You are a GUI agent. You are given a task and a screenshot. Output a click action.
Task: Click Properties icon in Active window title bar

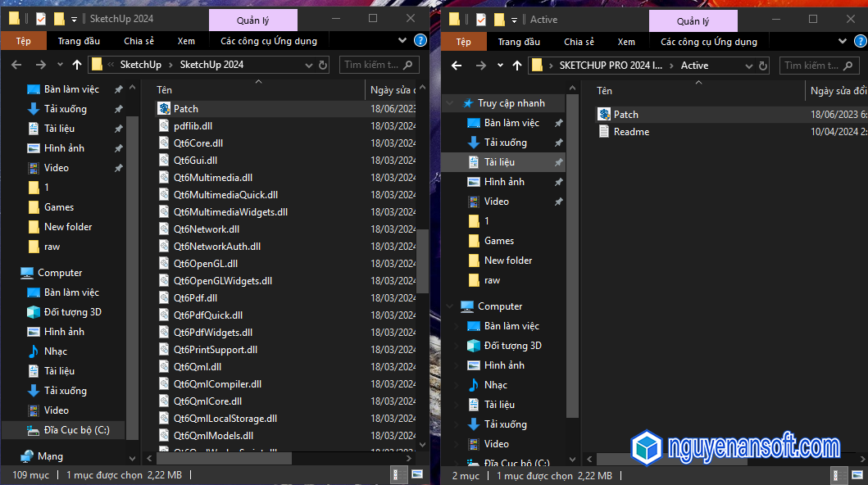(481, 20)
